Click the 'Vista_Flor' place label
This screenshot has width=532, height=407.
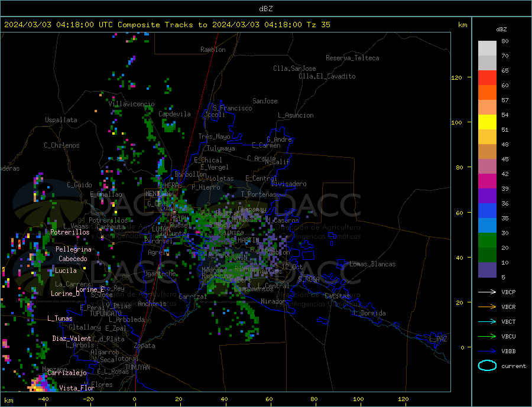[x=77, y=388]
